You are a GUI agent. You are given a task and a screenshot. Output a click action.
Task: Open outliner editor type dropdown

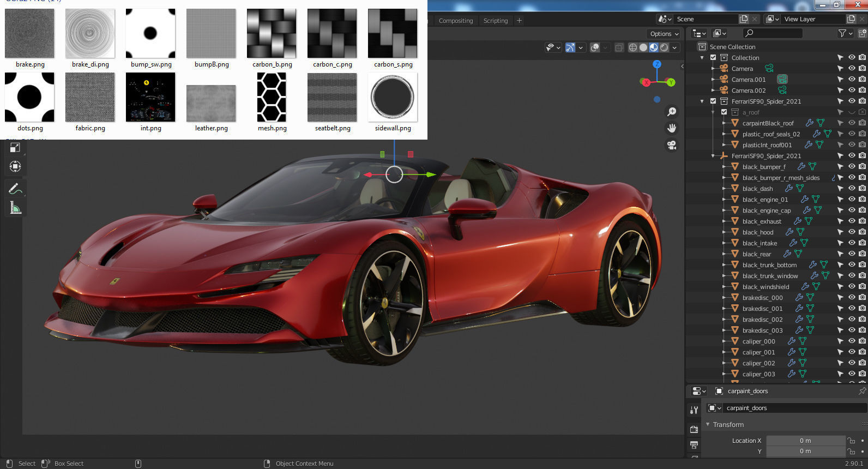pos(699,34)
